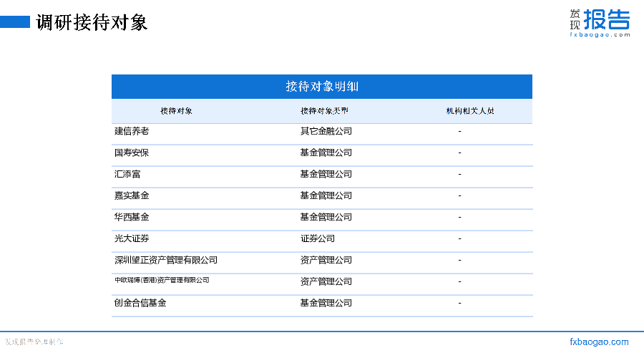The image size is (644, 358).
Task: Click the 接待对象明细 table header
Action: click(322, 87)
